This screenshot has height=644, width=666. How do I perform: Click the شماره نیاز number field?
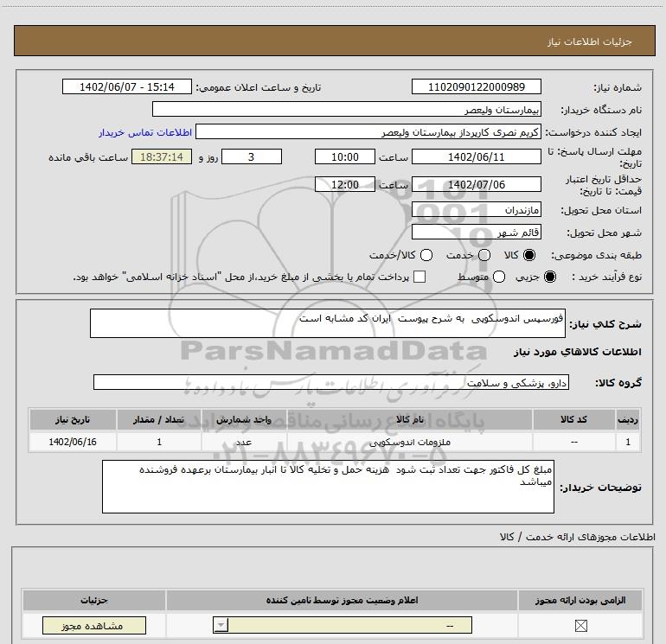(476, 86)
